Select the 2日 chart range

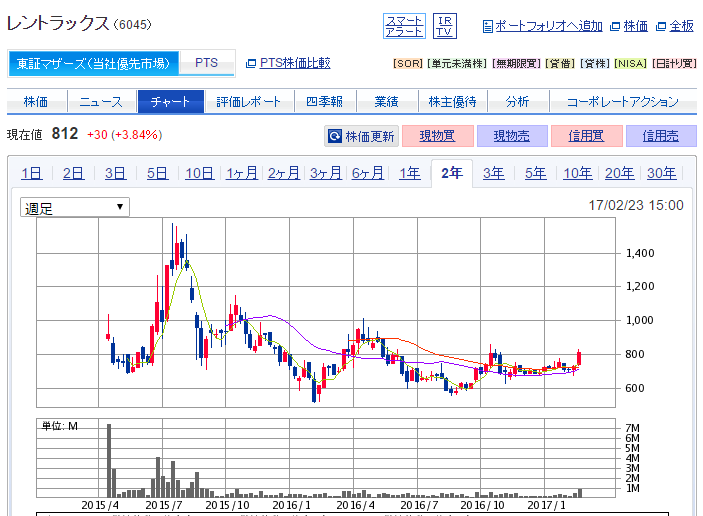click(x=74, y=173)
